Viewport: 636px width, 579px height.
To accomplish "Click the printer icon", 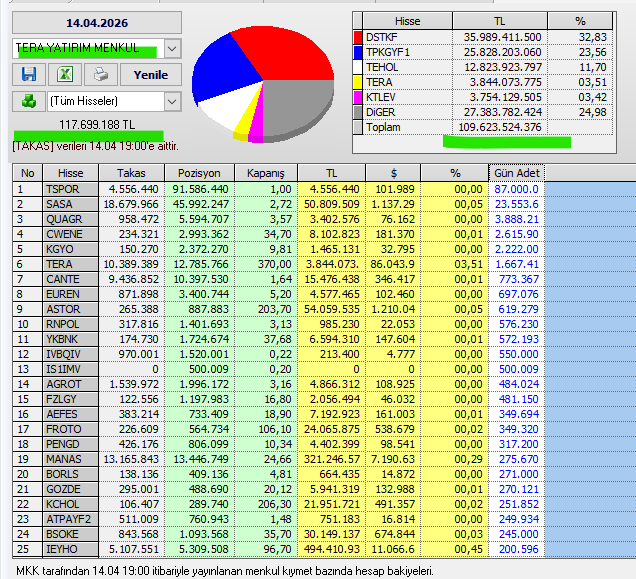I will (101, 75).
